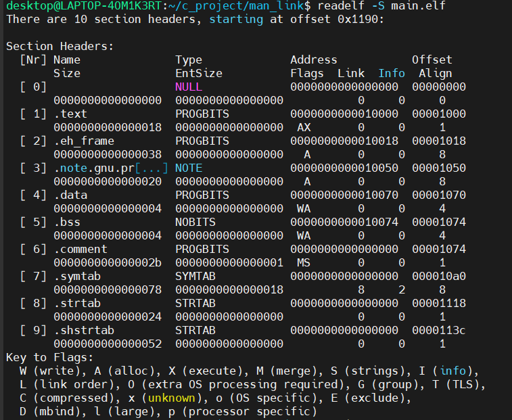Click the blue word 'starting'
The image size is (512, 420).
point(236,19)
